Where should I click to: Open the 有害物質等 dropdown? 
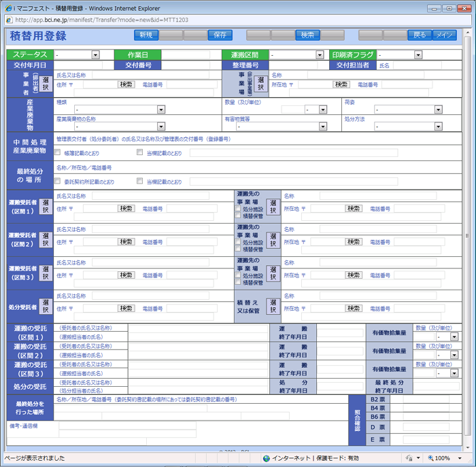coord(323,126)
